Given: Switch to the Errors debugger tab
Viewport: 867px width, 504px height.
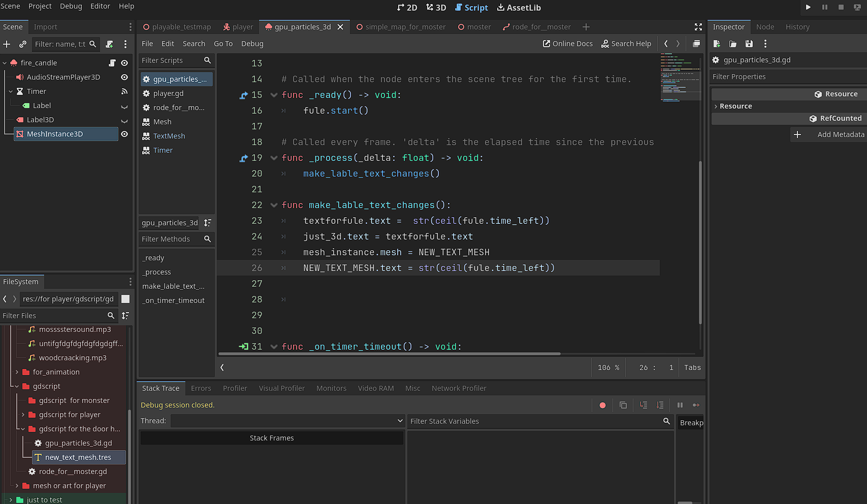Looking at the screenshot, I should click(x=201, y=388).
